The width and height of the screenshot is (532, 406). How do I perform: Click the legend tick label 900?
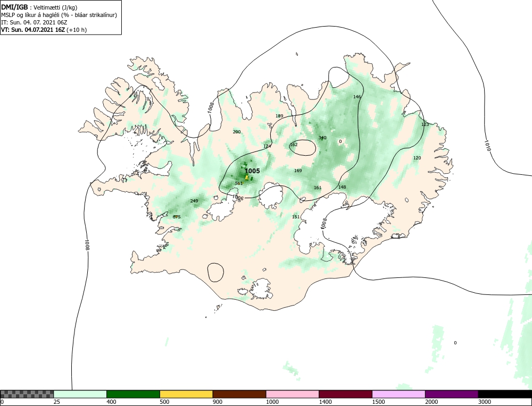218,402
